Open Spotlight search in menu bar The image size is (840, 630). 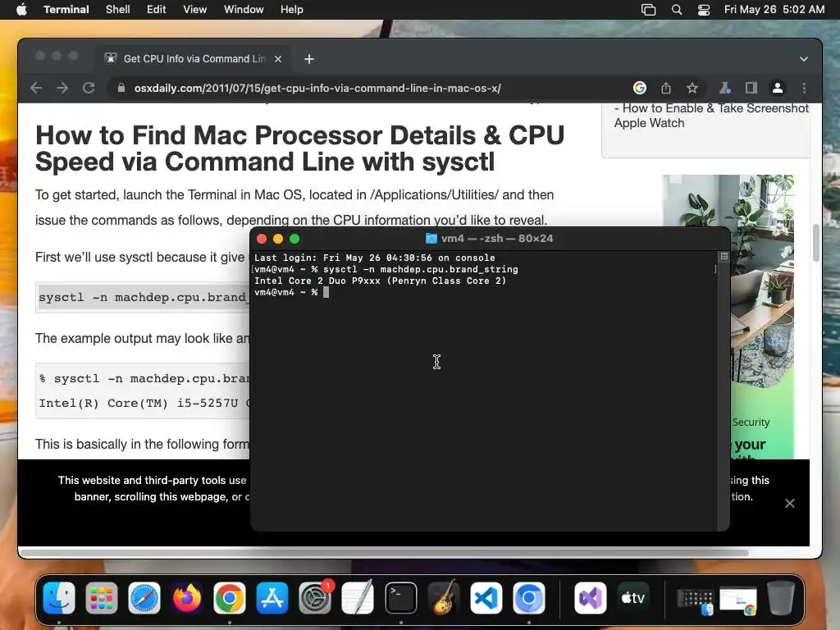click(677, 10)
